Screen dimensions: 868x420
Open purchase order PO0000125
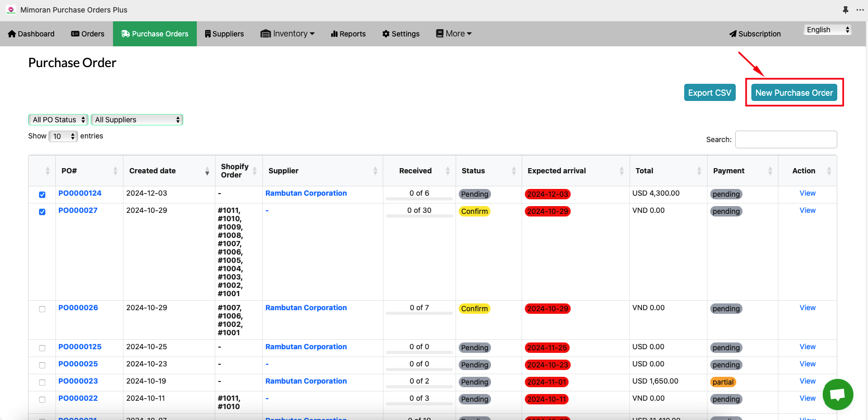tap(80, 347)
